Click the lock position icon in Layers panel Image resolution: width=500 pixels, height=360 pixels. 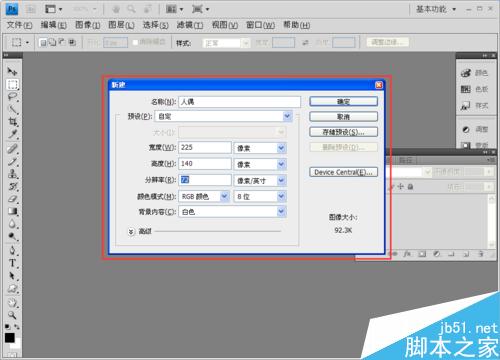click(x=401, y=187)
